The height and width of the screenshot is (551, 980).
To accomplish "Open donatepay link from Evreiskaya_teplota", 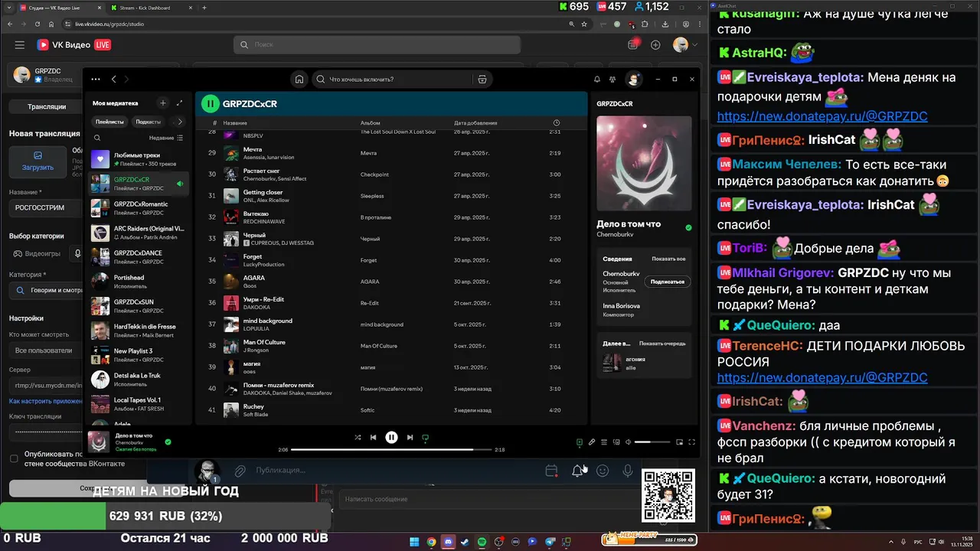I will click(x=822, y=116).
